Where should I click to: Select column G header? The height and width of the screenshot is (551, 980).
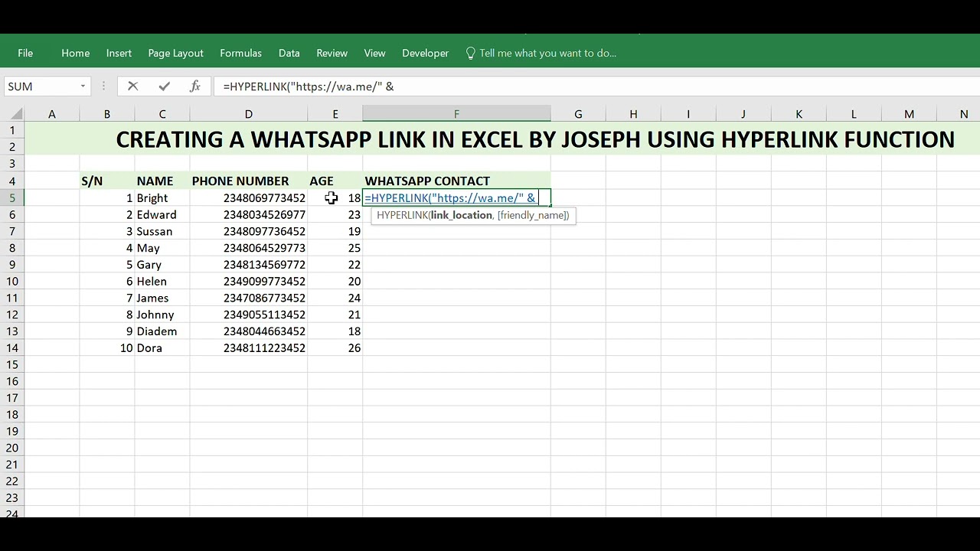click(578, 114)
